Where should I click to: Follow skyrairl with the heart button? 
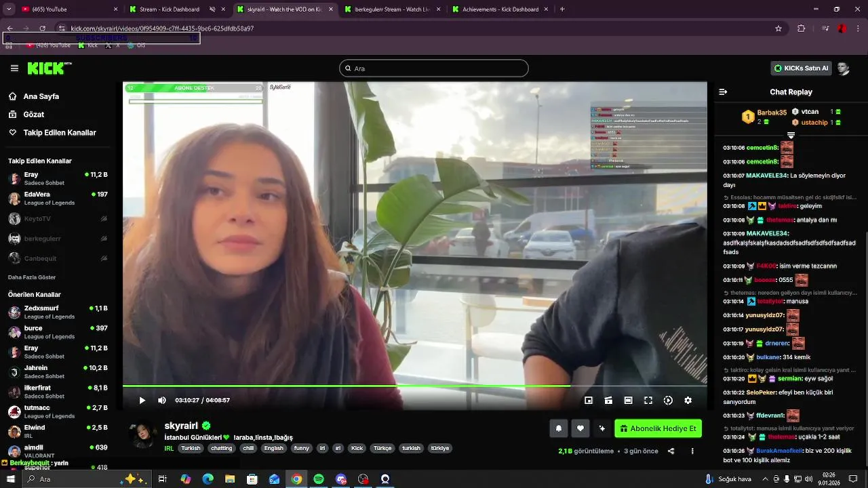coord(580,428)
